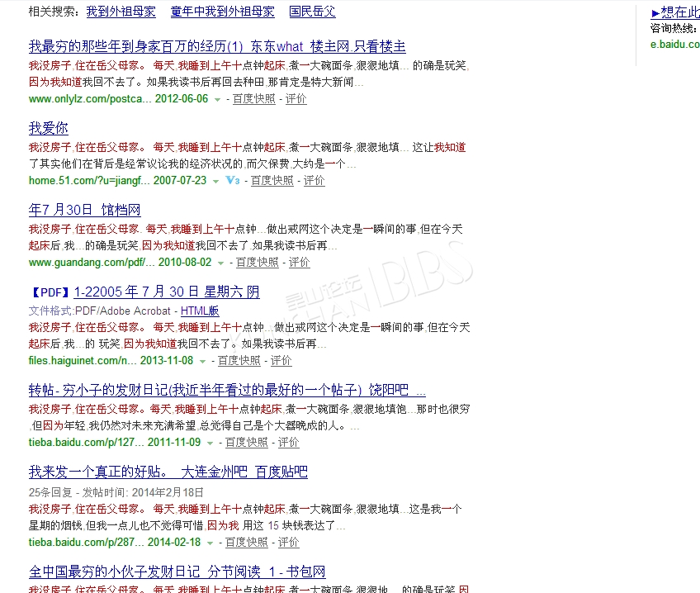This screenshot has width=700, height=593.
Task: Click related search '国民岳父'
Action: pos(312,12)
